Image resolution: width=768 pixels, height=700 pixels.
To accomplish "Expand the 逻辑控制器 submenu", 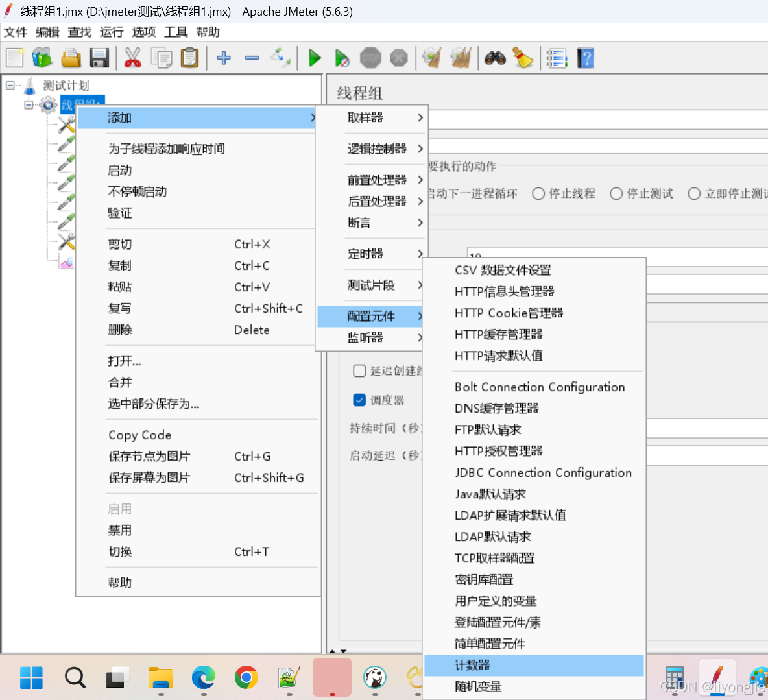I will point(371,149).
